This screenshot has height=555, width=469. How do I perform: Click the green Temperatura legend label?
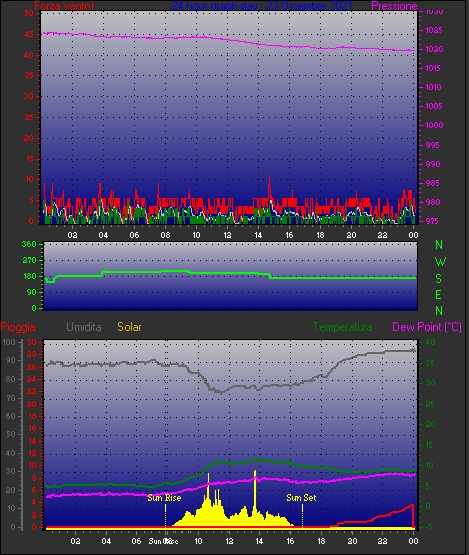(342, 327)
